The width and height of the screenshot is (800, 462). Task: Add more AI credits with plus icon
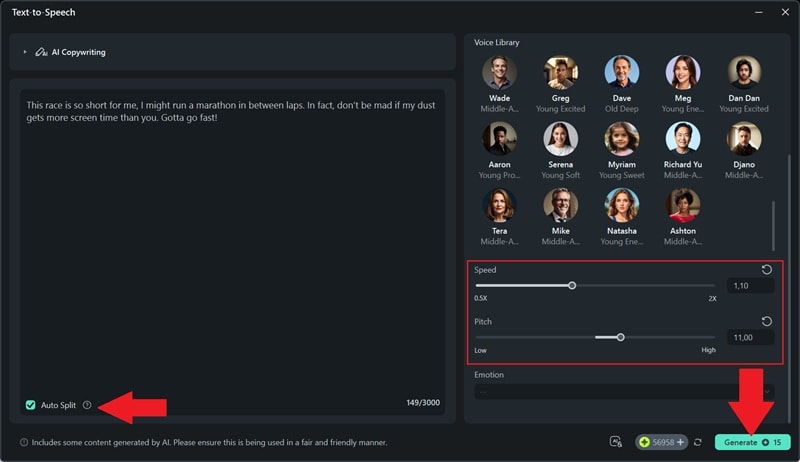pyautogui.click(x=680, y=442)
